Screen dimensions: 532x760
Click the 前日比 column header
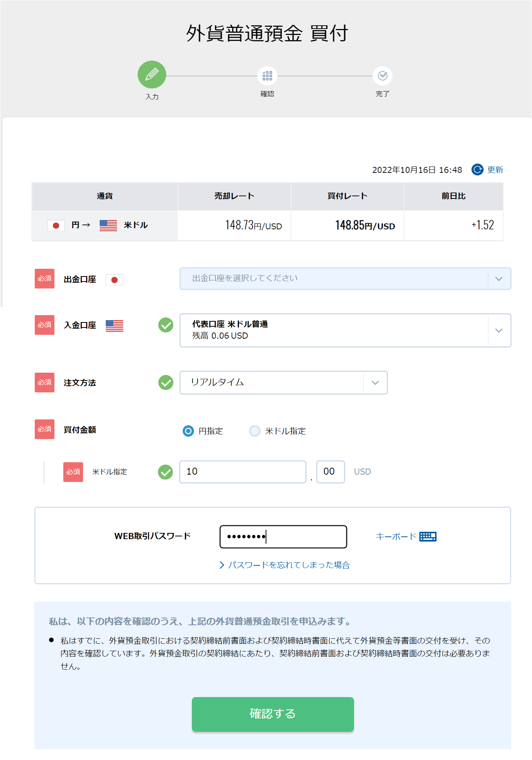click(x=454, y=196)
